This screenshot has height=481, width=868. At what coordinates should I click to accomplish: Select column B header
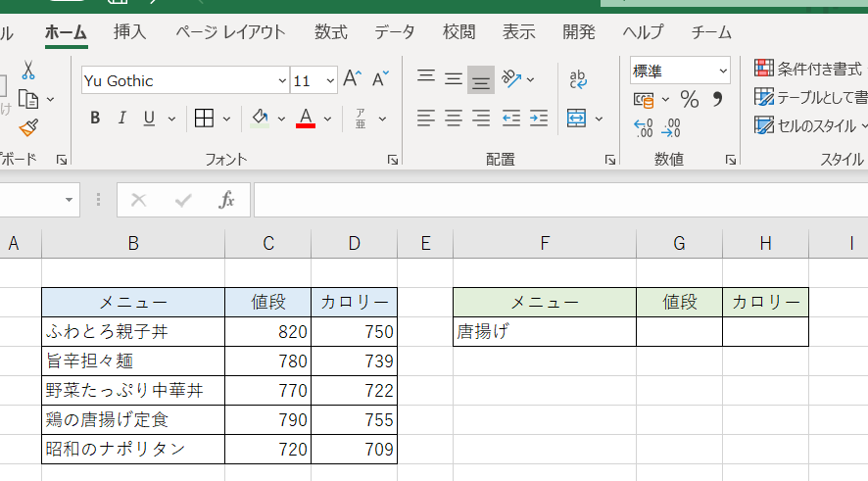tap(133, 244)
